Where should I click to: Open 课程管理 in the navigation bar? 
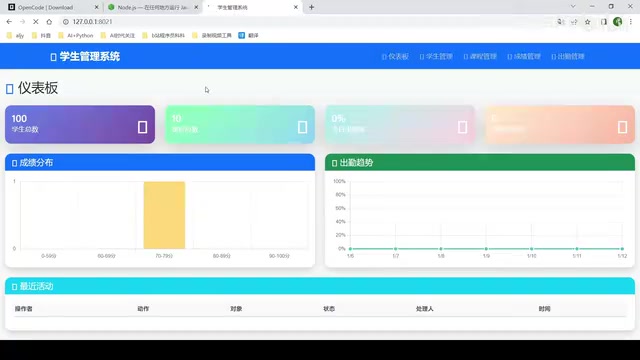480,56
